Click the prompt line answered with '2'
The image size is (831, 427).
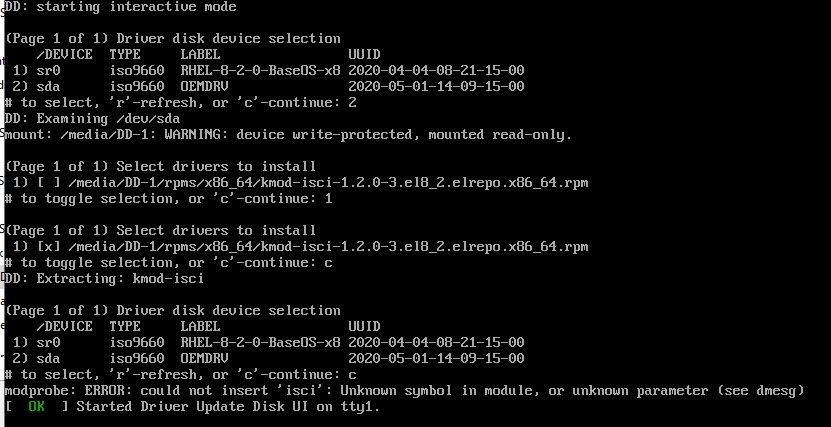coord(180,103)
